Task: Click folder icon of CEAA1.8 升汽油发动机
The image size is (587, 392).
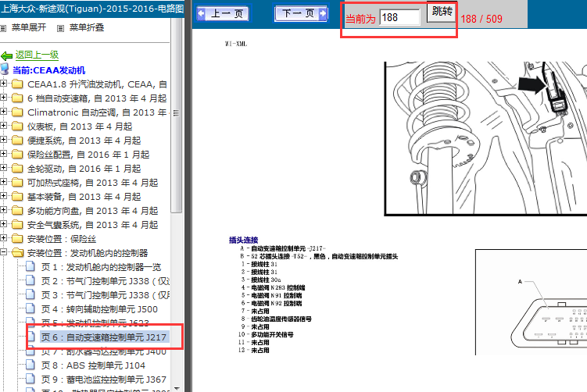Action: (17, 84)
